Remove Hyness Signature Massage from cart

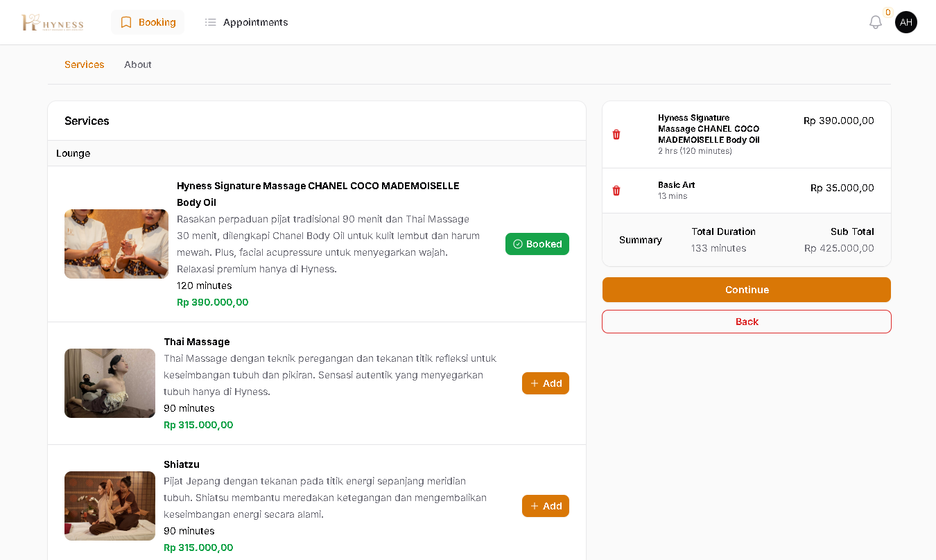click(x=616, y=134)
